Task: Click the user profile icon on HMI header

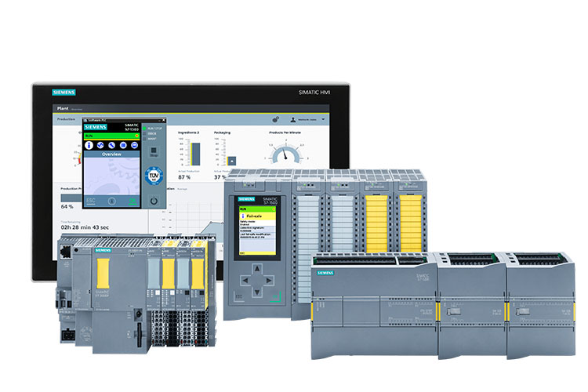Action: 293,120
